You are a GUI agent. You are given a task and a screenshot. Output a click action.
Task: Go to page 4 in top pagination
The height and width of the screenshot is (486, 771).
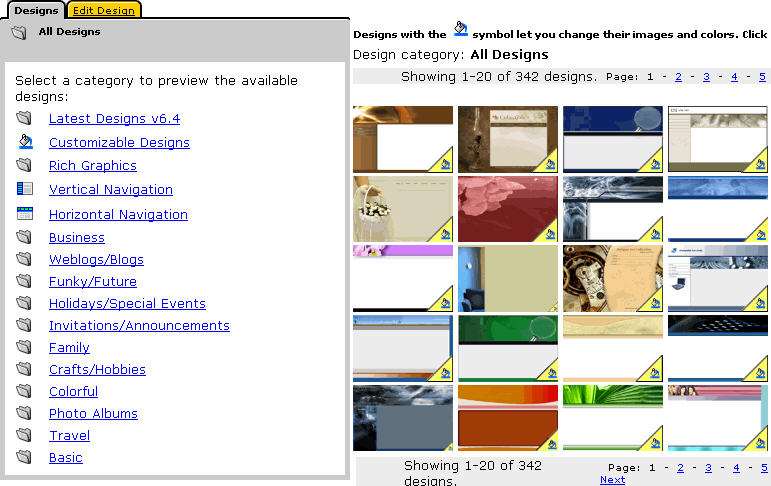pos(735,77)
